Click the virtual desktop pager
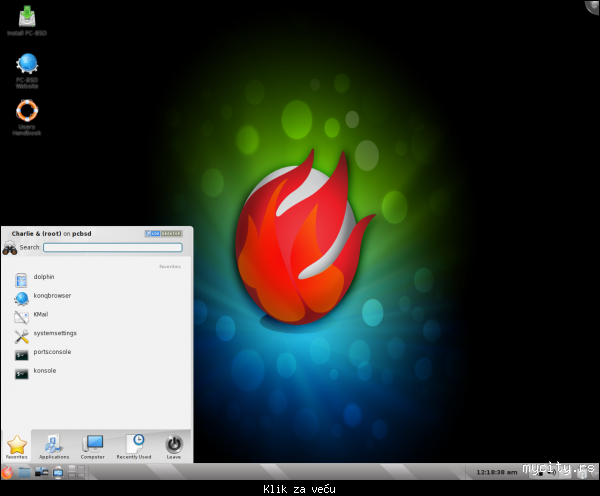This screenshot has height=496, width=600. pyautogui.click(x=76, y=472)
